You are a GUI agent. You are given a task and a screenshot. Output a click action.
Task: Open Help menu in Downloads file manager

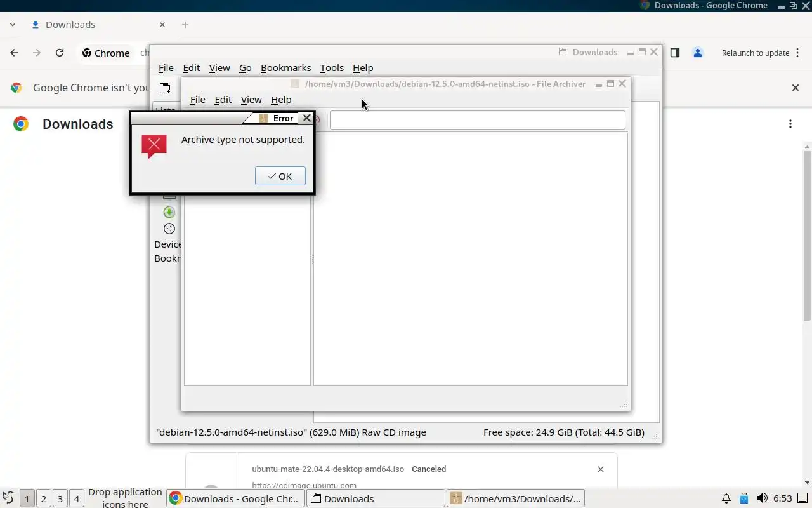(x=363, y=68)
